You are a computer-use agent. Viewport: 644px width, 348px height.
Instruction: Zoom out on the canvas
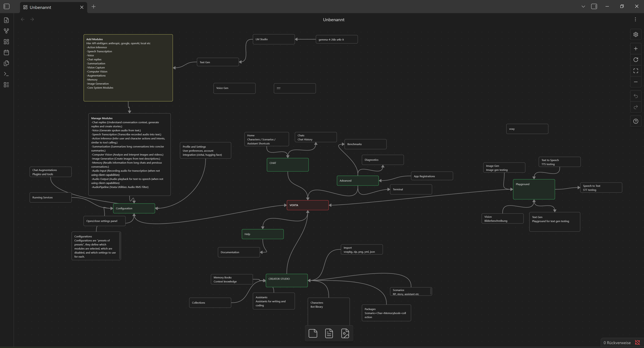[635, 82]
